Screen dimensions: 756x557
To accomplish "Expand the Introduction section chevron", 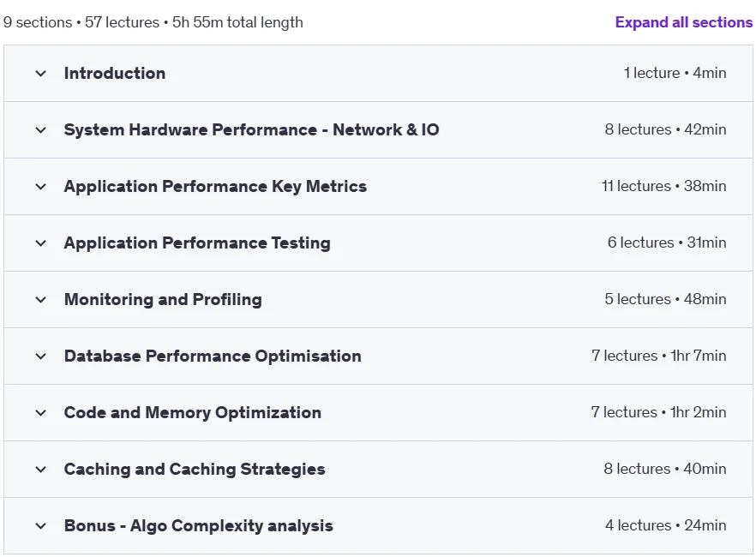I will click(41, 74).
